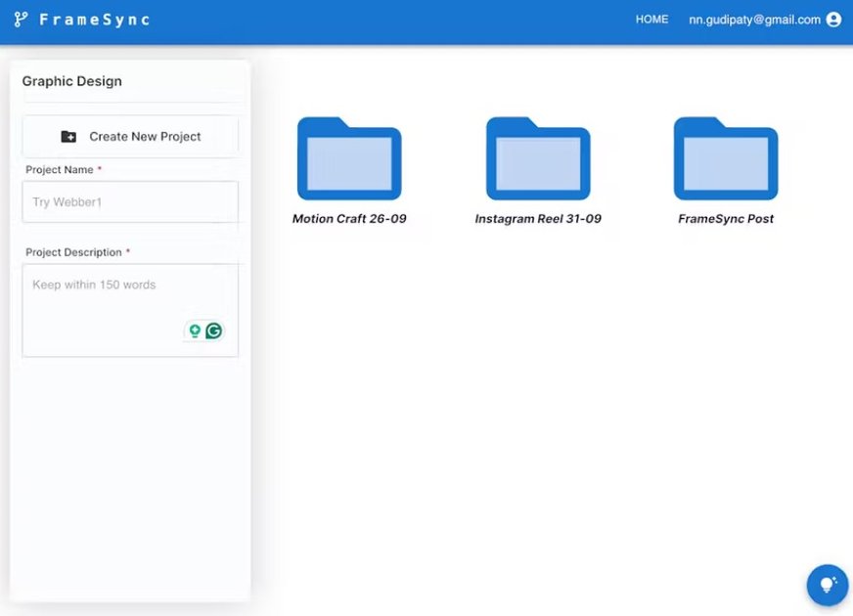Click inside the Project Name field
Image resolution: width=853 pixels, height=616 pixels.
point(129,201)
